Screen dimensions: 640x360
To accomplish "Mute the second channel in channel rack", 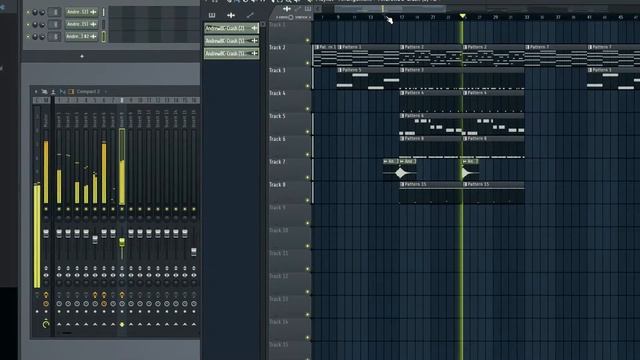I will (28, 24).
